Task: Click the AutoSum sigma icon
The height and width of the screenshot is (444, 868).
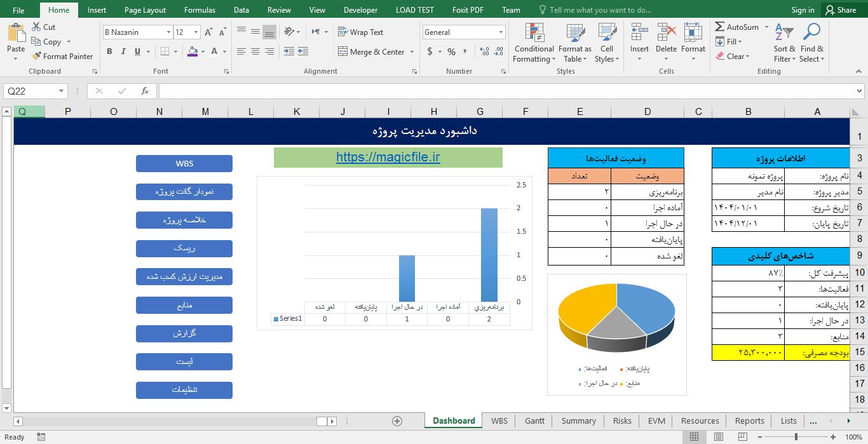Action: [720, 27]
